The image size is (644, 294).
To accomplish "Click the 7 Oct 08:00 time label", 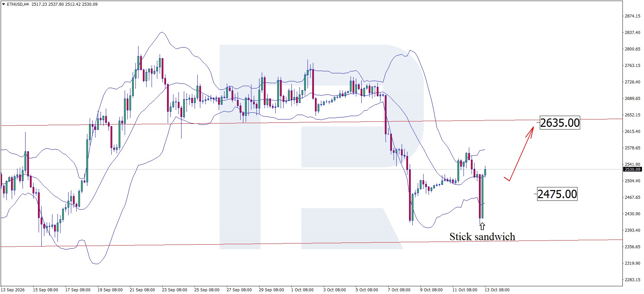I will click(x=399, y=290).
